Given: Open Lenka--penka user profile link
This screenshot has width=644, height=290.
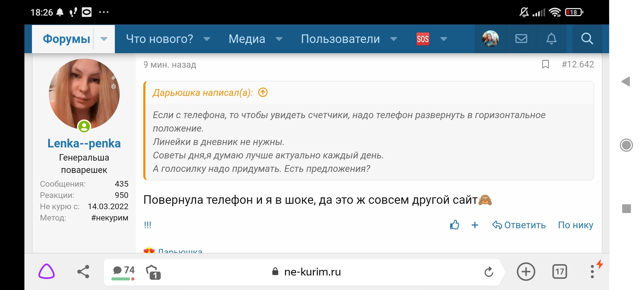Looking at the screenshot, I should click(84, 143).
